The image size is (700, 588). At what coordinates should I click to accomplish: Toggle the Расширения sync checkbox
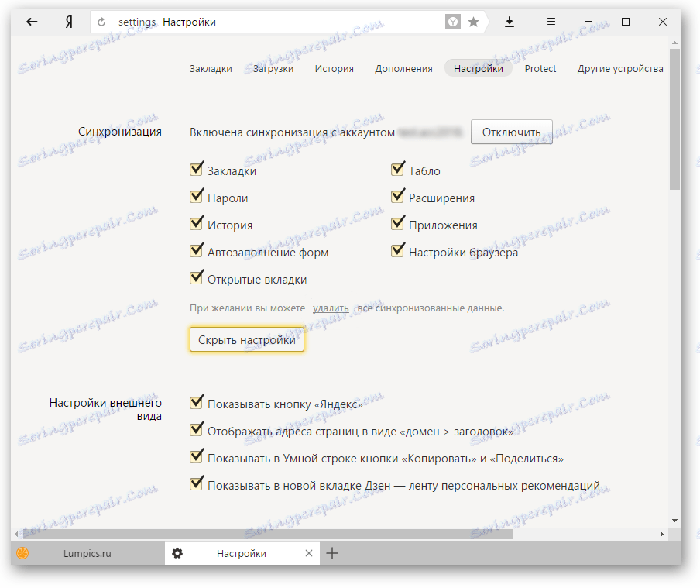coord(398,196)
